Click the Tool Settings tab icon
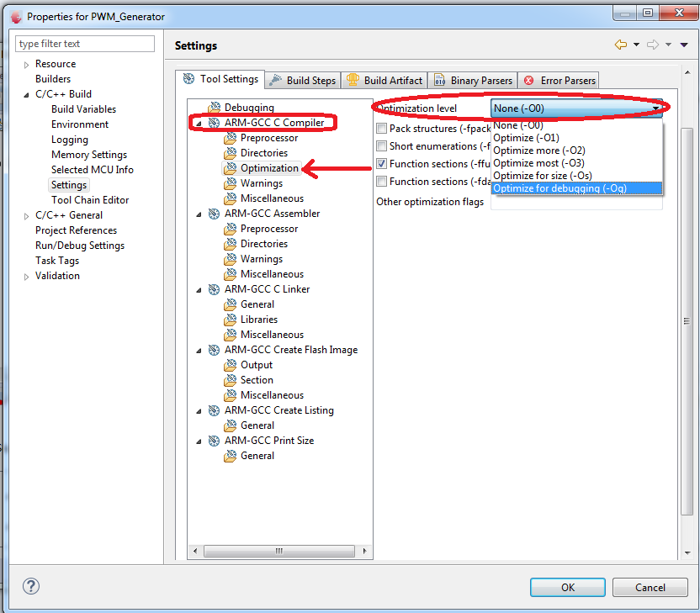This screenshot has height=613, width=700. point(188,79)
